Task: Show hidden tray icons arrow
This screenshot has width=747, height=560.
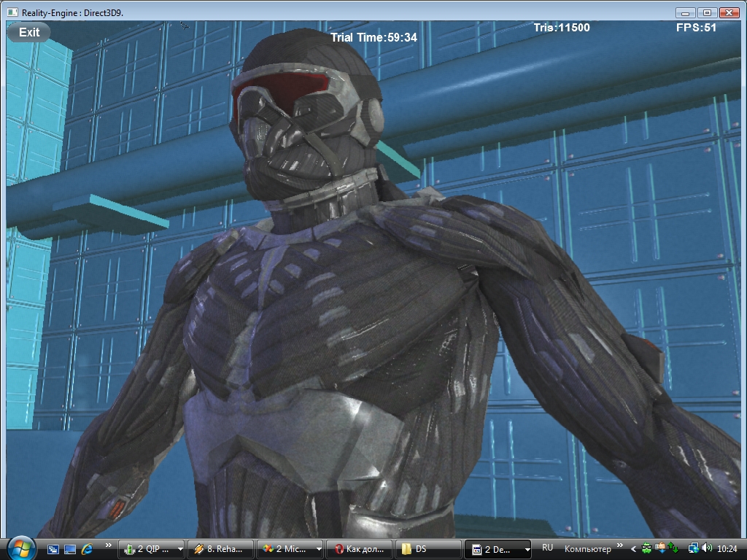Action: [x=633, y=549]
